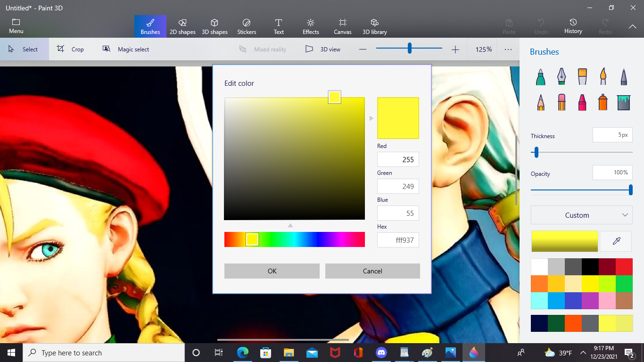The image size is (644, 362).
Task: Select the Calligraphy pen brush
Action: tap(561, 77)
